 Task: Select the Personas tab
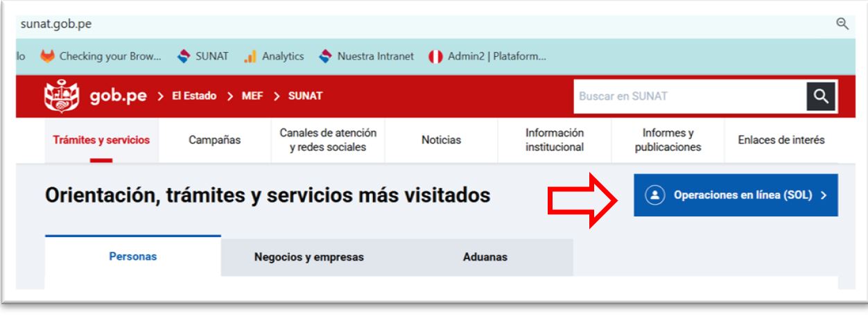click(133, 256)
